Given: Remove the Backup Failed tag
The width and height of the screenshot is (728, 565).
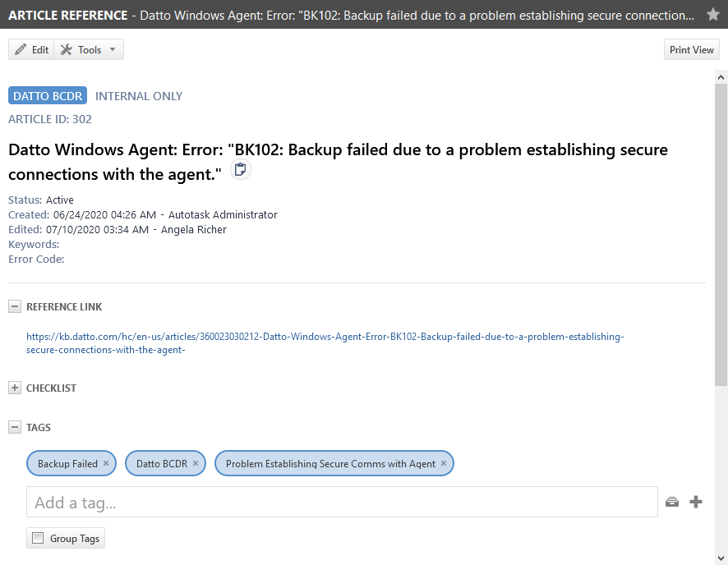Looking at the screenshot, I should point(106,463).
